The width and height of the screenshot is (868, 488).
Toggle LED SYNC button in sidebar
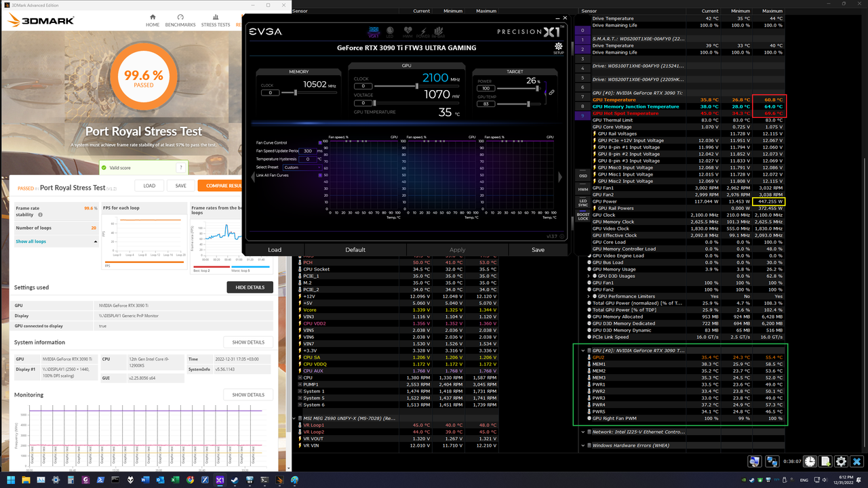tap(583, 203)
